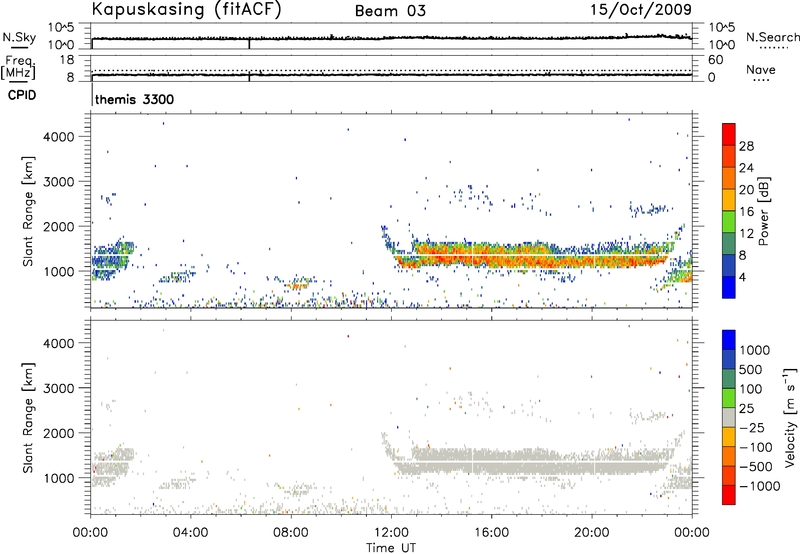Click the power panel 'Slant Range [km]' label
This screenshot has width=800, height=554.
pos(28,211)
